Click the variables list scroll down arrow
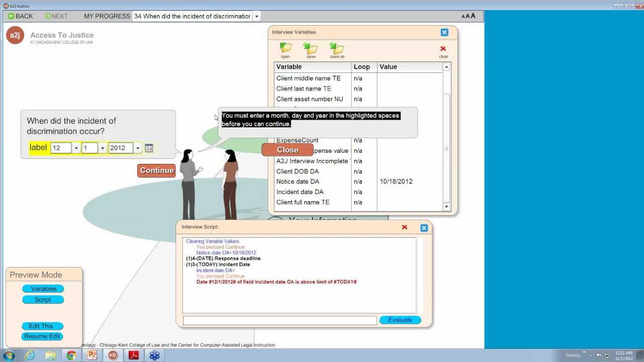Image resolution: width=644 pixels, height=362 pixels. click(x=446, y=207)
